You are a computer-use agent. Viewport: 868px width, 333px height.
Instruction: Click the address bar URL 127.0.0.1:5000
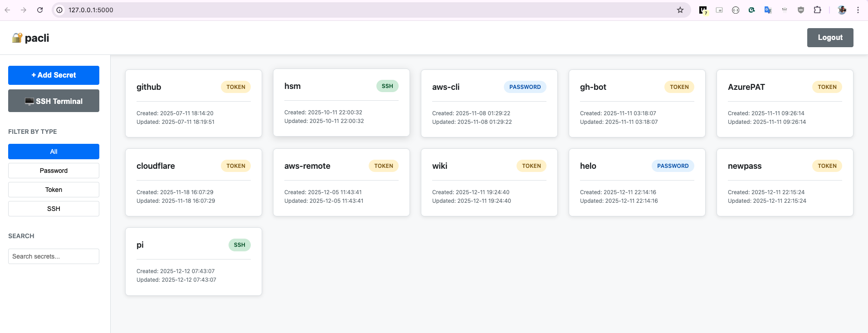(91, 10)
